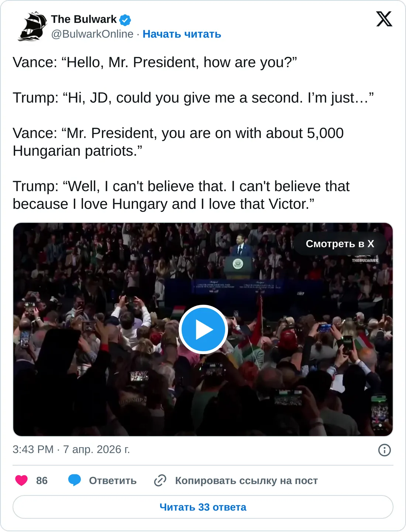Click the @BulwarkOnline handle
This screenshot has width=406, height=532.
[x=92, y=34]
